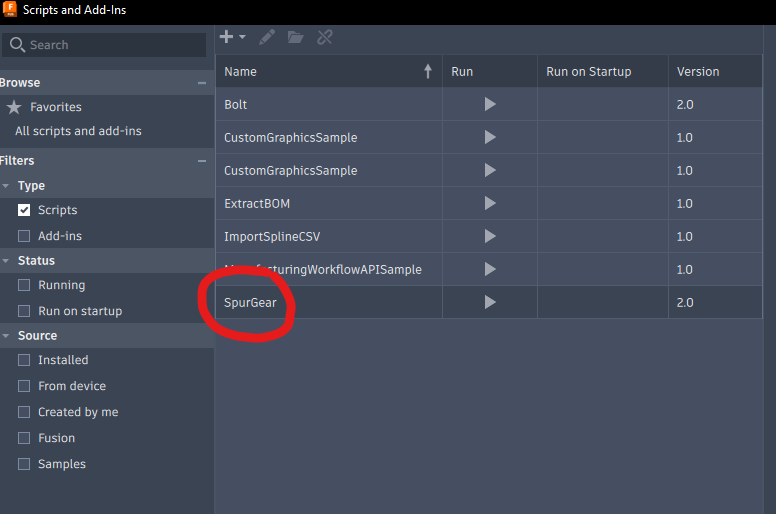Enable the Add-ins type checkbox

click(24, 236)
